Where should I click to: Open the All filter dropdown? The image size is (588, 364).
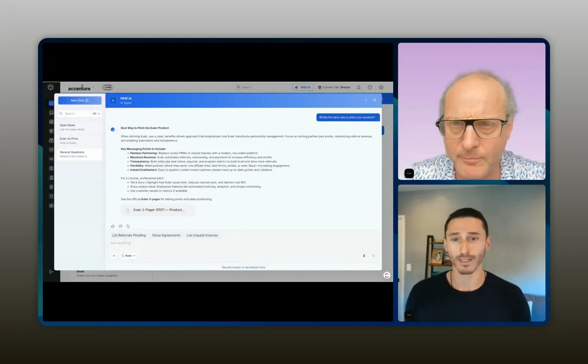[96, 114]
